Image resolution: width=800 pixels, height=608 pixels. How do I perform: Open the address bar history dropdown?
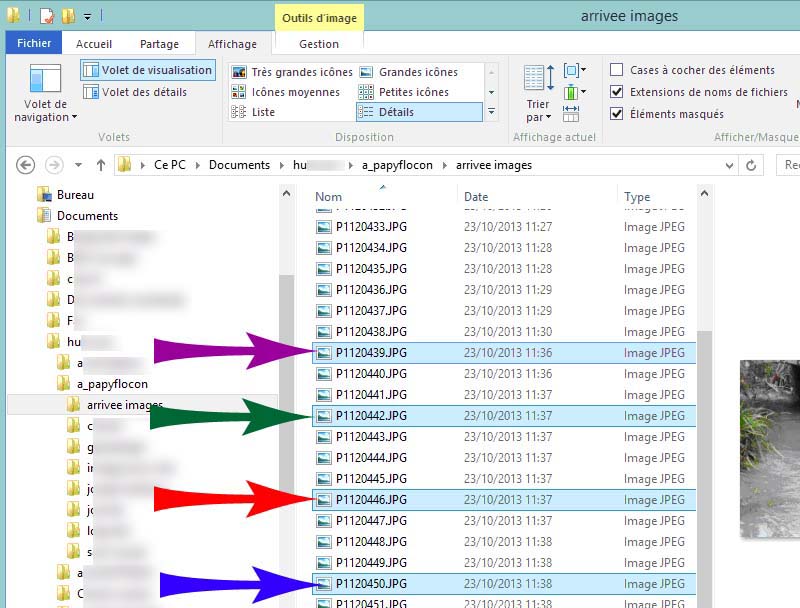[729, 165]
